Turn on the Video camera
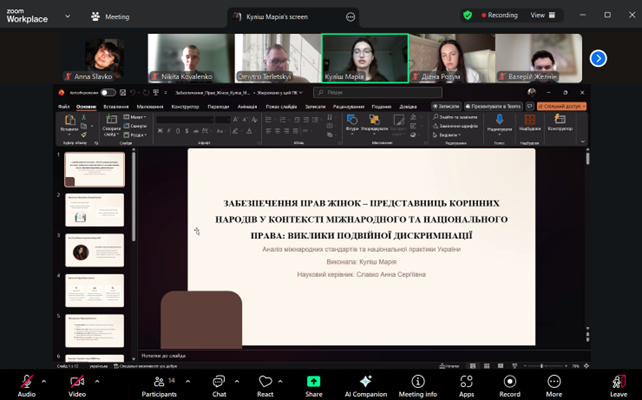The image size is (642, 400). pyautogui.click(x=76, y=383)
